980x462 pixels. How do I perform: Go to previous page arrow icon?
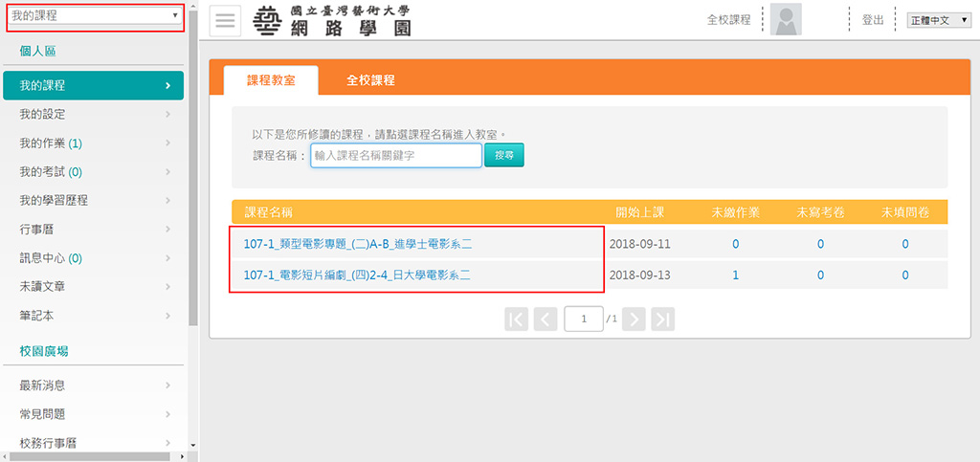coord(545,319)
